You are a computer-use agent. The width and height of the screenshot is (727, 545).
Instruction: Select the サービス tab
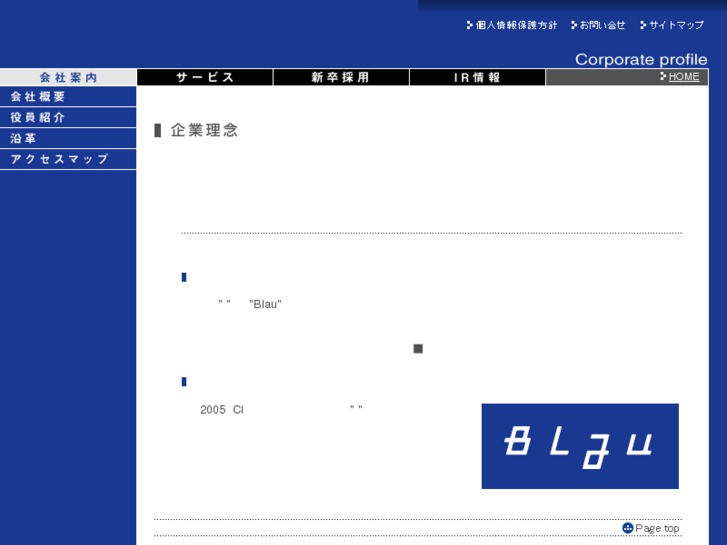[x=204, y=77]
